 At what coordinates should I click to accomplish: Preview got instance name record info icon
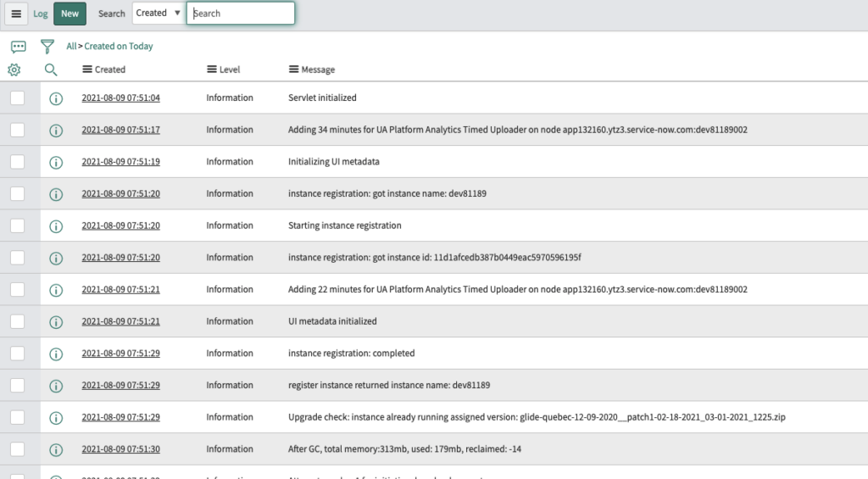(56, 194)
